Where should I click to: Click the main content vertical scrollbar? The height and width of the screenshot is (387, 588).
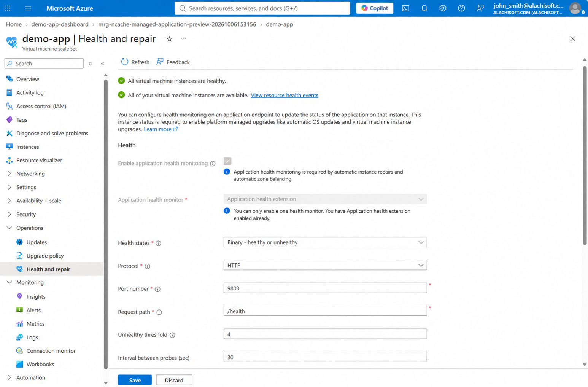[585, 156]
